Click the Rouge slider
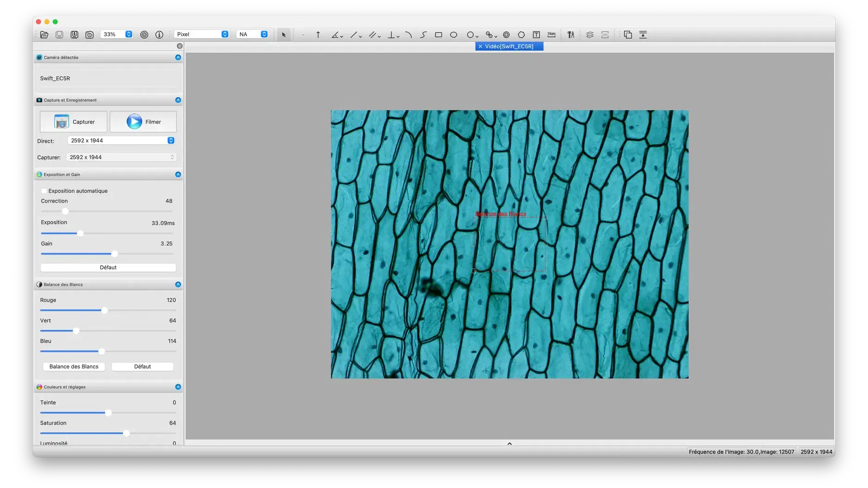Image resolution: width=868 pixels, height=488 pixels. click(108, 310)
